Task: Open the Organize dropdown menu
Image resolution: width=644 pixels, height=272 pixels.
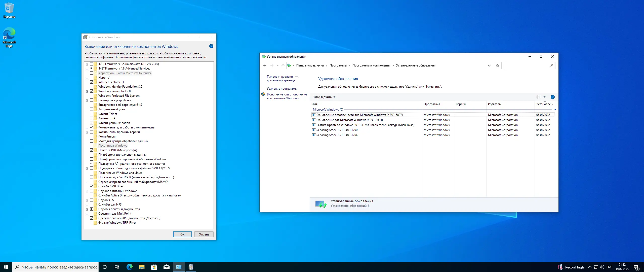Action: (324, 97)
